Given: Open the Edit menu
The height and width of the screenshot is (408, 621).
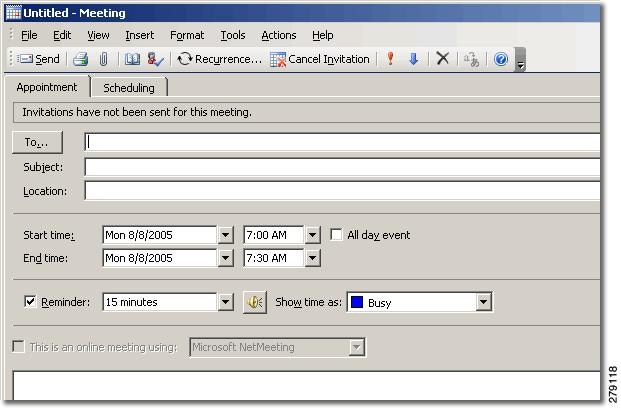Looking at the screenshot, I should (62, 35).
